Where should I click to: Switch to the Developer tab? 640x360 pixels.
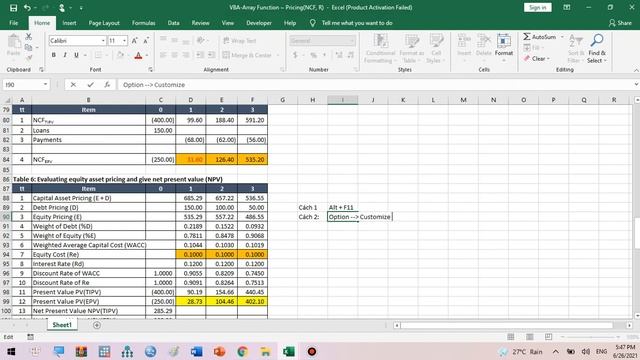tap(259, 23)
